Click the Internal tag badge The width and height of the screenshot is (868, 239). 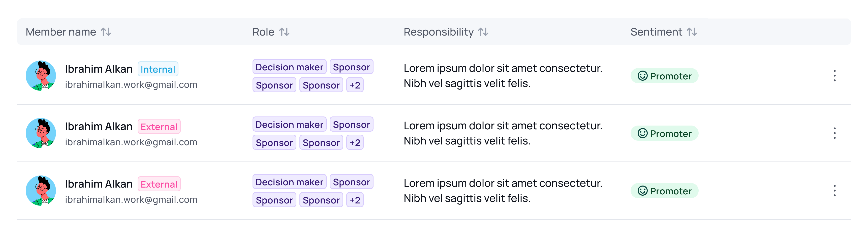(x=158, y=69)
